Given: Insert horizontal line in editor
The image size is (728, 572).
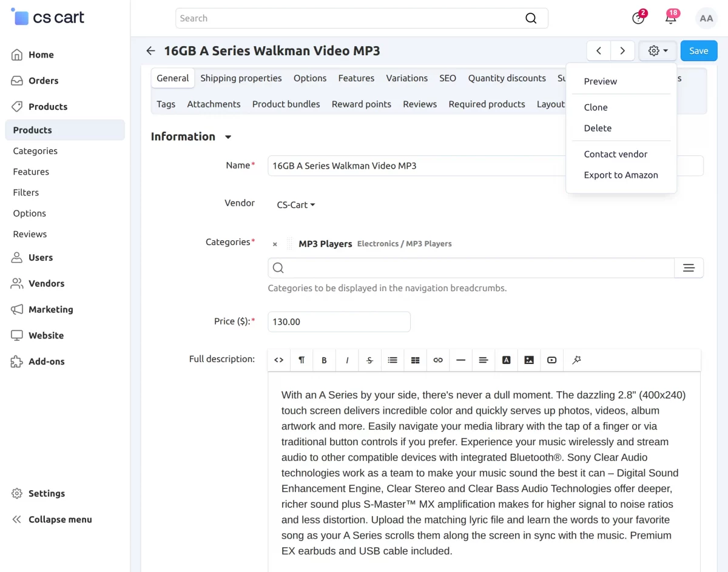Looking at the screenshot, I should point(460,360).
